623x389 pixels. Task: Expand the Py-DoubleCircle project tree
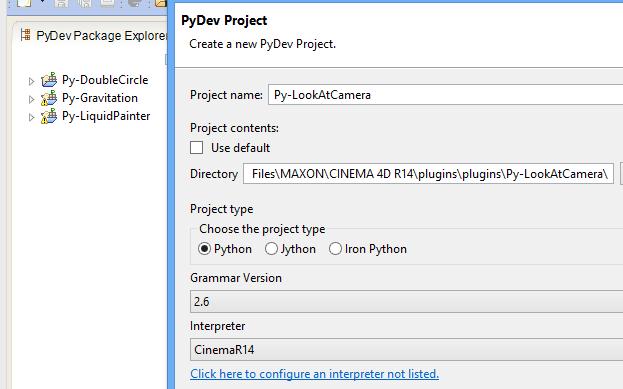[x=31, y=81]
